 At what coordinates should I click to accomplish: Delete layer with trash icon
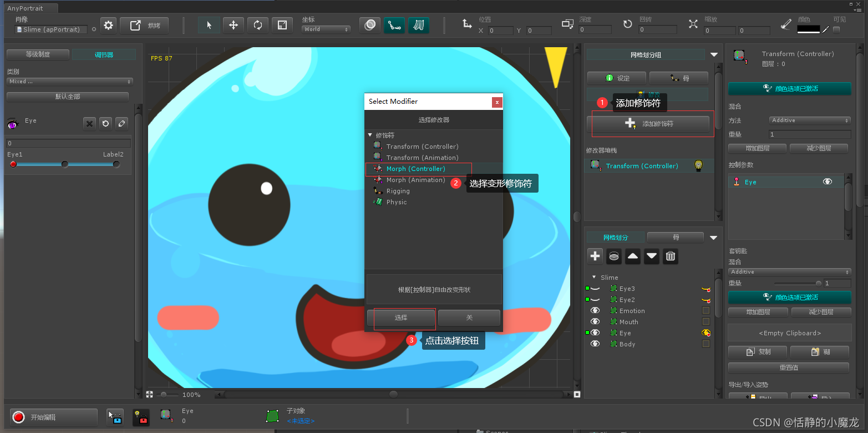tap(671, 256)
